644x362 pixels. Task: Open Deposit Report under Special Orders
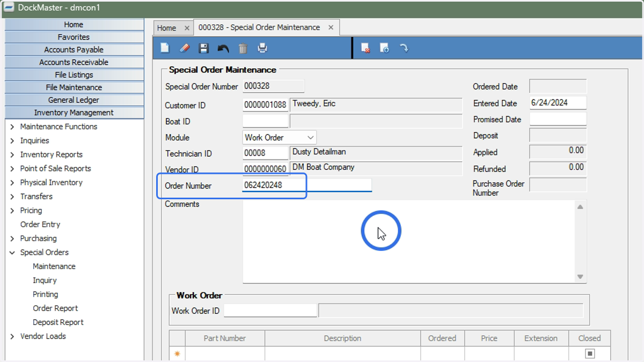58,322
